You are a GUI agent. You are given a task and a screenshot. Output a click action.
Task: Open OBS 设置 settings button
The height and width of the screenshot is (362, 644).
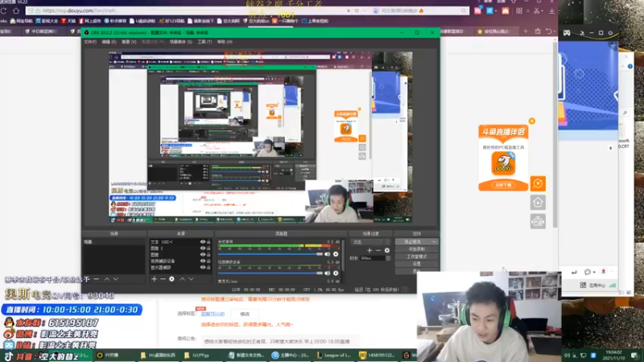[416, 264]
